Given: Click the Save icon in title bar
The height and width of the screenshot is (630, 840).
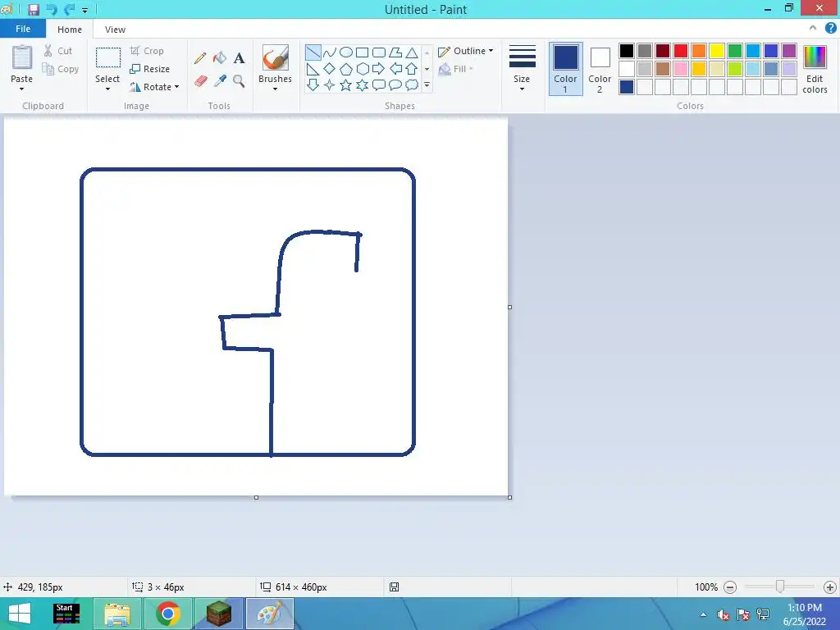Looking at the screenshot, I should pyautogui.click(x=33, y=10).
